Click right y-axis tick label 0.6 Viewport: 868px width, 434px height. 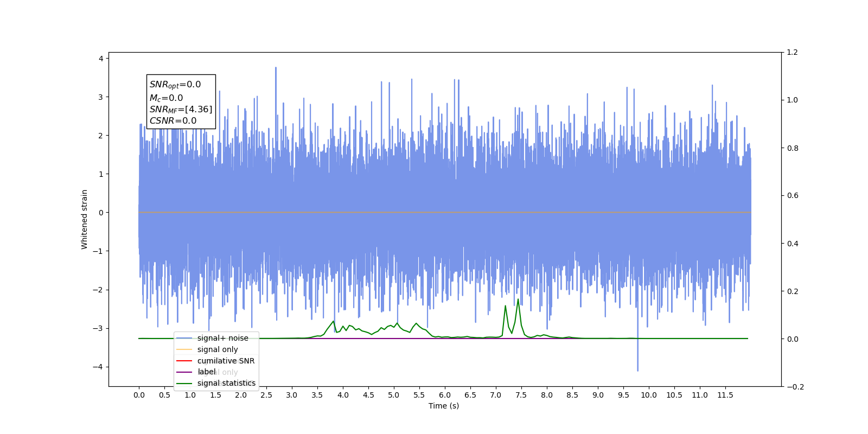point(793,196)
